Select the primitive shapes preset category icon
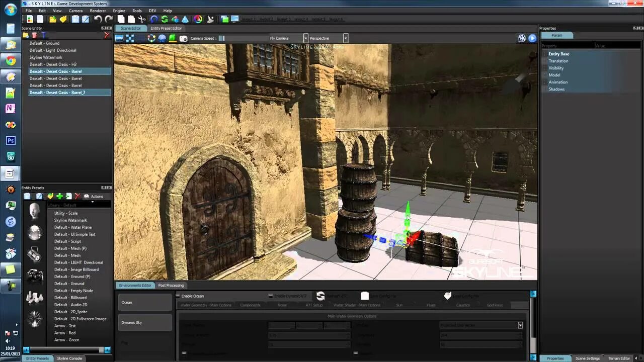The height and width of the screenshot is (362, 644). click(x=35, y=297)
